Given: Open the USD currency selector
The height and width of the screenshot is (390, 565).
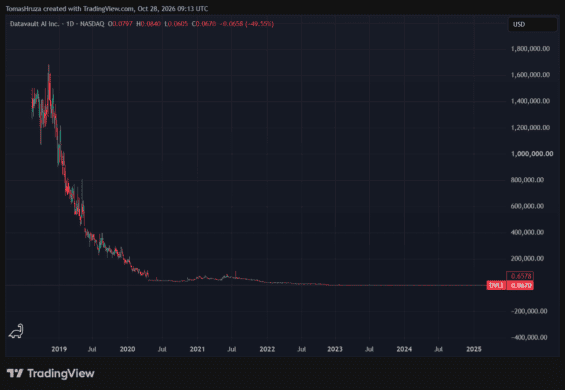Looking at the screenshot, I should (532, 24).
